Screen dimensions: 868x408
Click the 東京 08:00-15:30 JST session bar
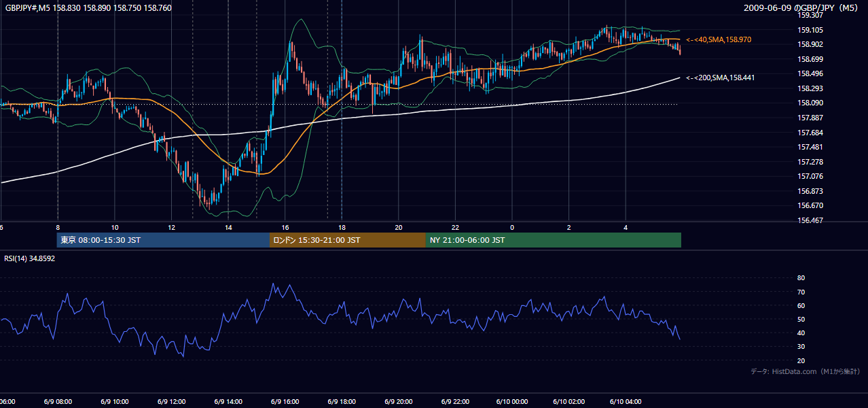[x=163, y=240]
